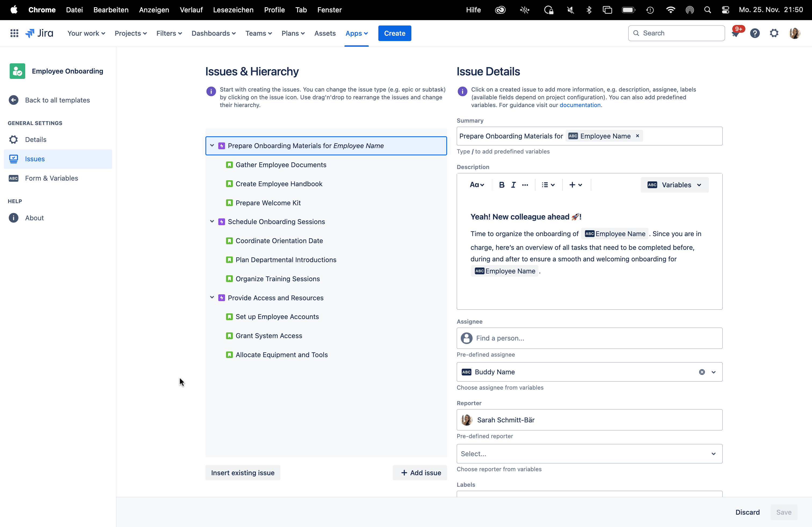
Task: Click the Add issue button
Action: pyautogui.click(x=420, y=473)
